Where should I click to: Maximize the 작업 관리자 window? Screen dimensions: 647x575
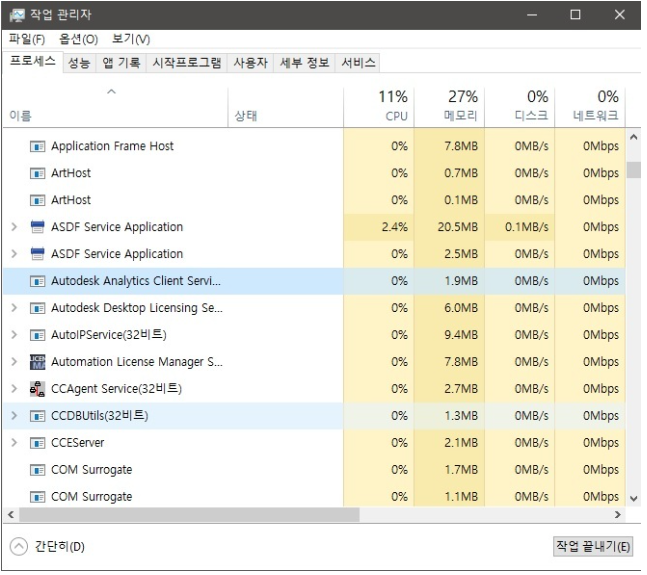pyautogui.click(x=577, y=15)
